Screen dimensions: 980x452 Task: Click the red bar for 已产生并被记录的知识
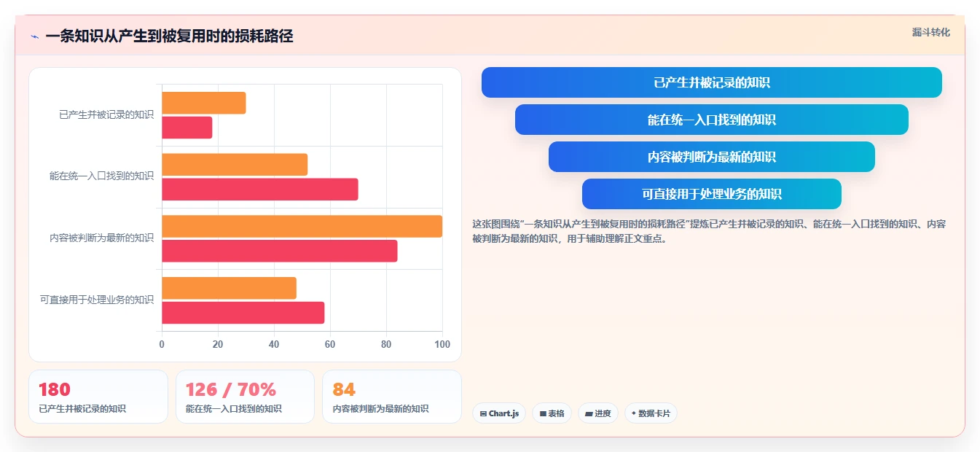click(187, 128)
